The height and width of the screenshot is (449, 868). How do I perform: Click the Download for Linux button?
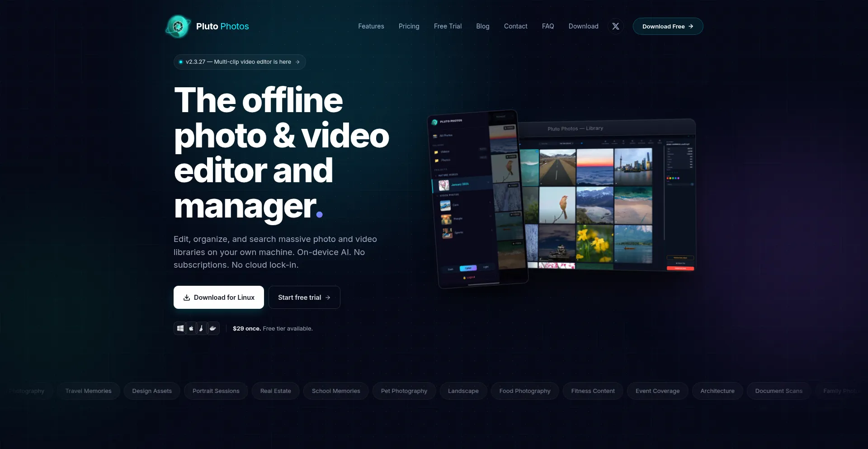[x=219, y=297]
